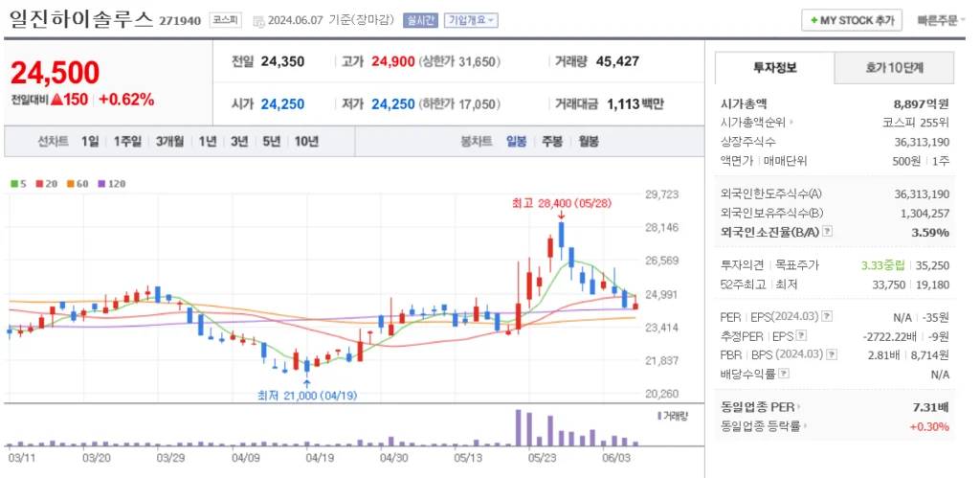Click the green 5-day moving average legend
The width and height of the screenshot is (980, 478).
point(17,184)
